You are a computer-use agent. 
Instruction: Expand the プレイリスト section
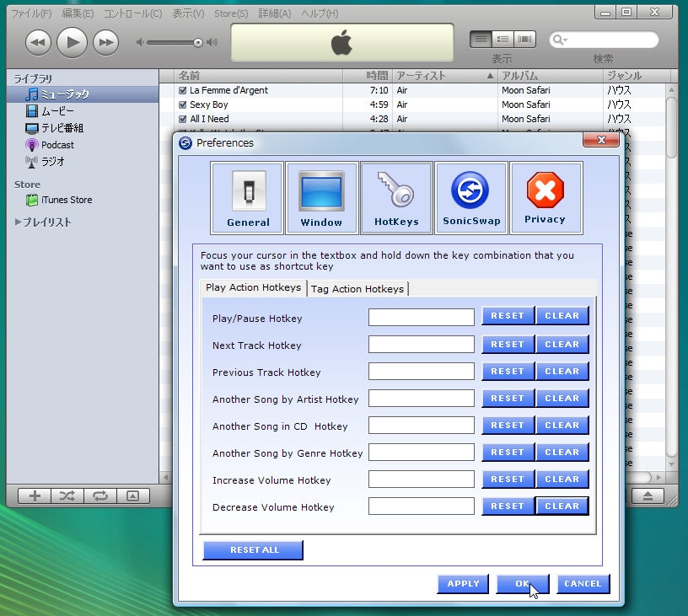point(18,222)
